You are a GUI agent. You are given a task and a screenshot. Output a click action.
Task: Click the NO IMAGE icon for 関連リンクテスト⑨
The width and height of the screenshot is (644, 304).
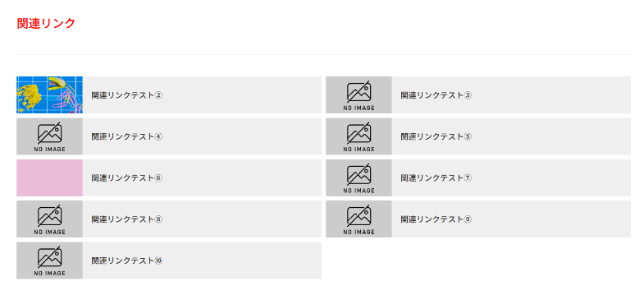[x=359, y=219]
